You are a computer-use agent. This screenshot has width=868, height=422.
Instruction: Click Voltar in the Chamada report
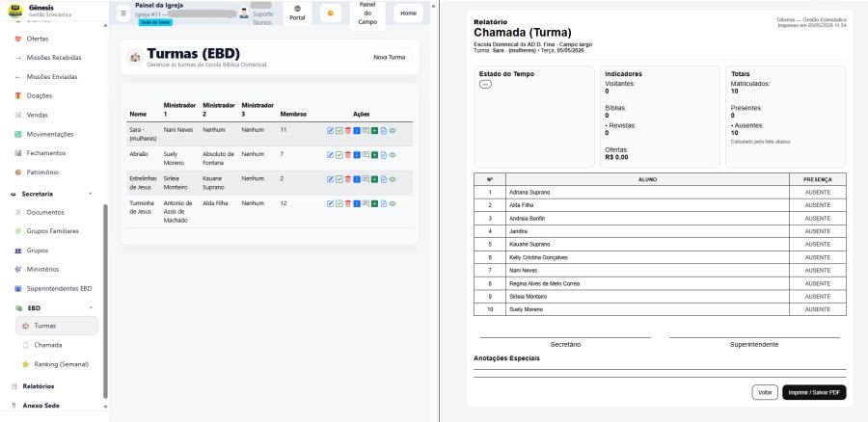coord(765,392)
